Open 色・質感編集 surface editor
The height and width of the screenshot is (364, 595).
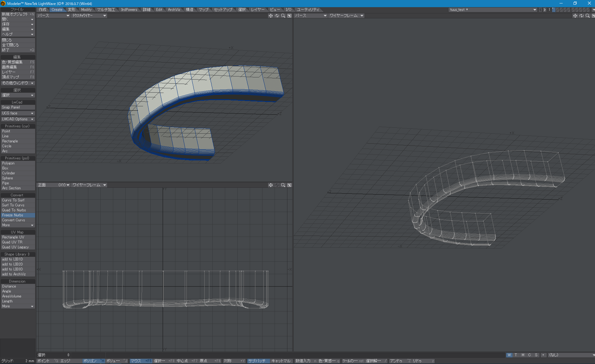[x=18, y=62]
